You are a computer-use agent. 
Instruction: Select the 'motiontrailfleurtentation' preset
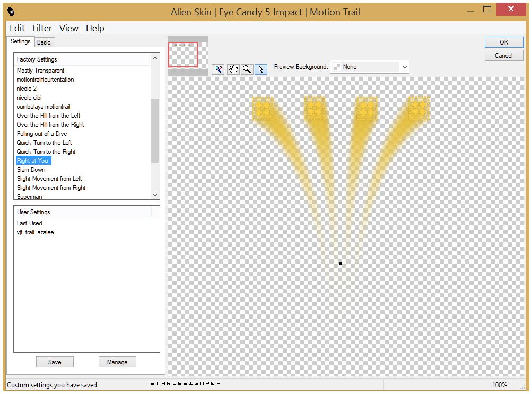(46, 80)
